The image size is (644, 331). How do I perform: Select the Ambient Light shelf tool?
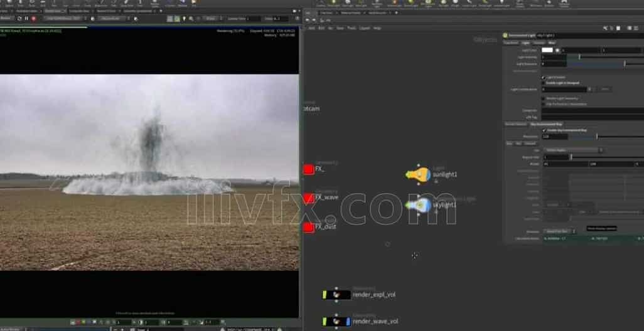click(x=502, y=4)
